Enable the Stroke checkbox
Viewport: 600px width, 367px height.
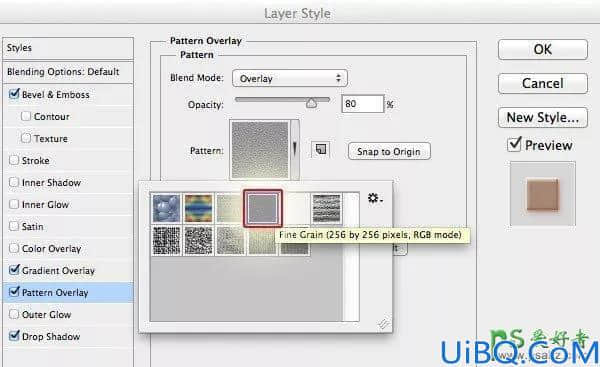click(x=14, y=160)
